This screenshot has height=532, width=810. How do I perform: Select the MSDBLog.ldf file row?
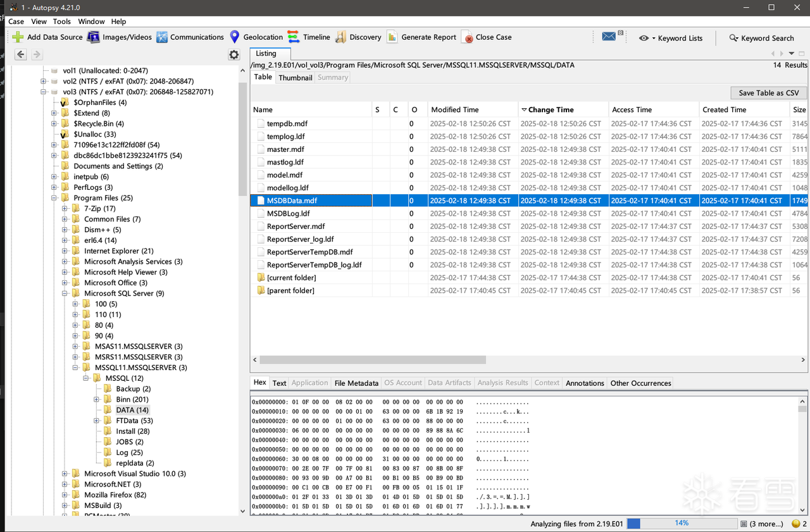pos(528,214)
